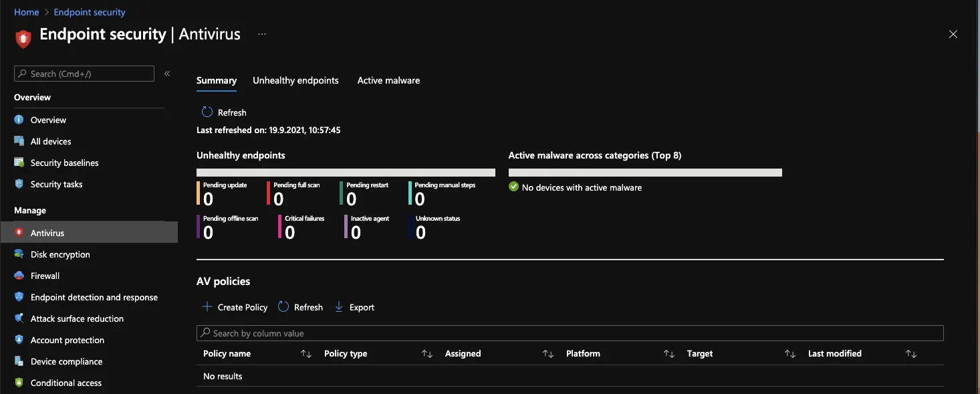Sort by Policy type column arrows
The image size is (980, 394).
[x=427, y=354]
